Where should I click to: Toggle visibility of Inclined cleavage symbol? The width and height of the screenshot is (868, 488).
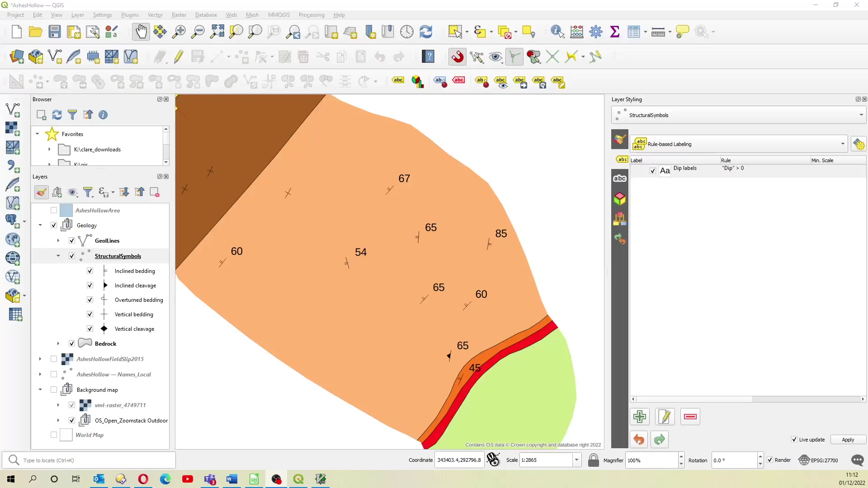point(90,285)
